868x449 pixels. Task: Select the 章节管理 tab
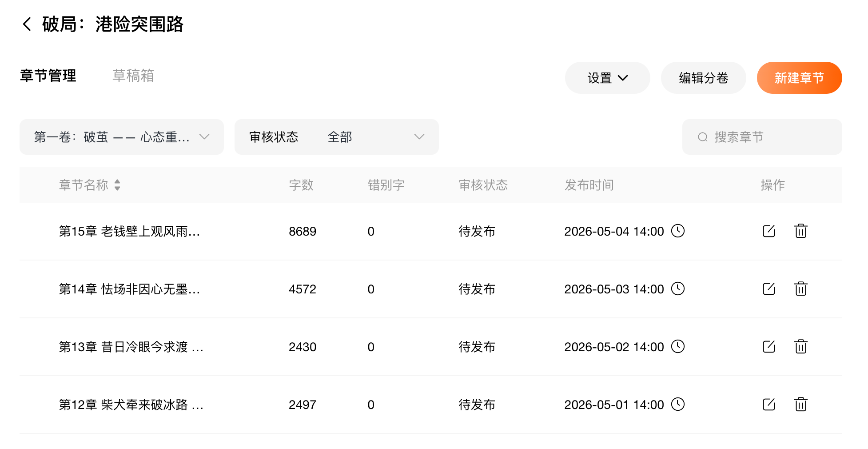(48, 76)
